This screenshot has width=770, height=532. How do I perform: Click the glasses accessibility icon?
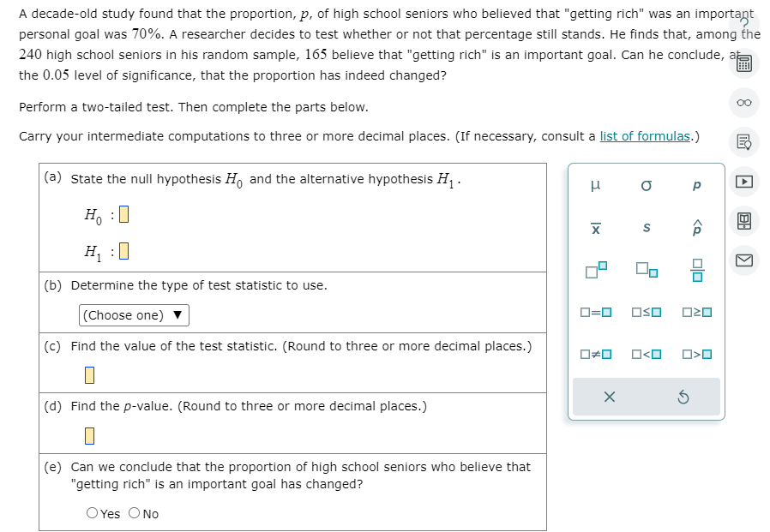743,102
